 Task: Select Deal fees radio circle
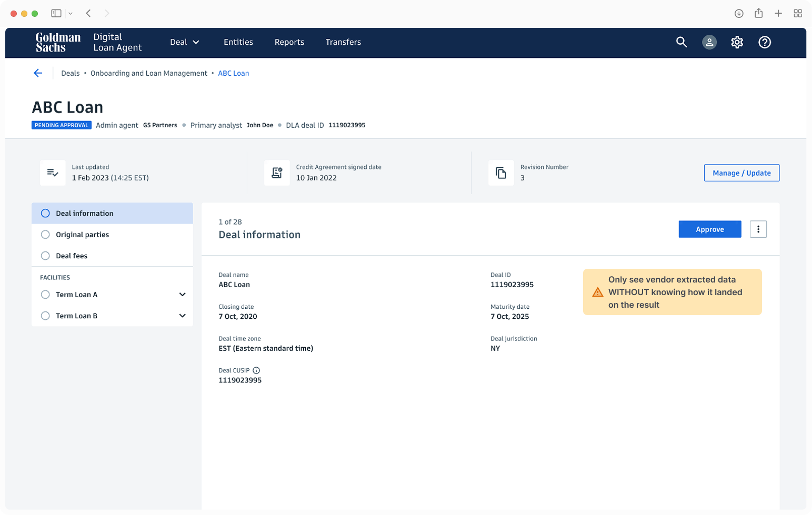pyautogui.click(x=45, y=256)
